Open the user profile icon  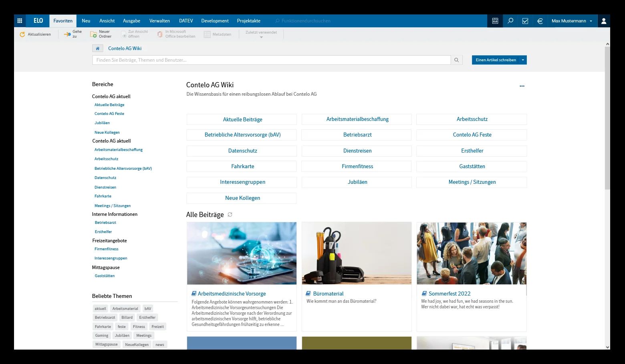tap(604, 21)
